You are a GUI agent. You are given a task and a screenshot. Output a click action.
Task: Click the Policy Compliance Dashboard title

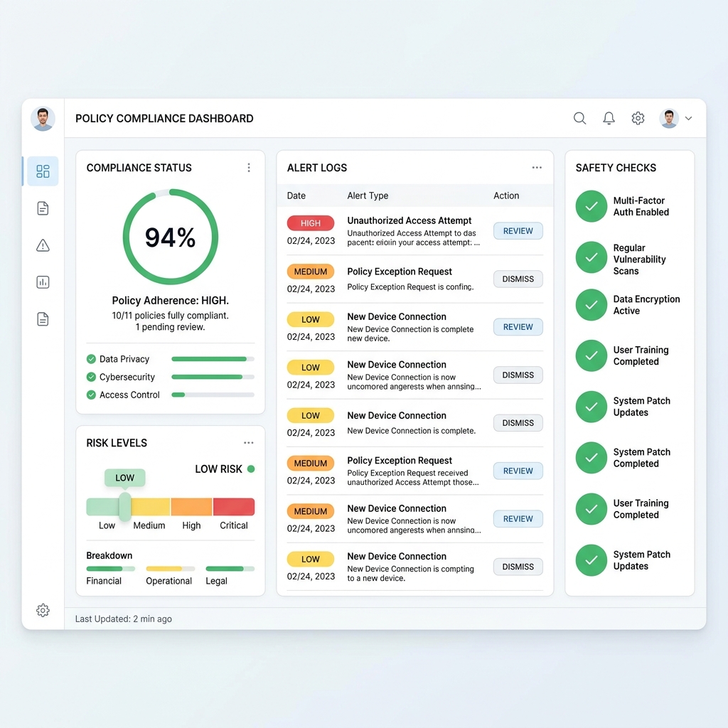[164, 119]
